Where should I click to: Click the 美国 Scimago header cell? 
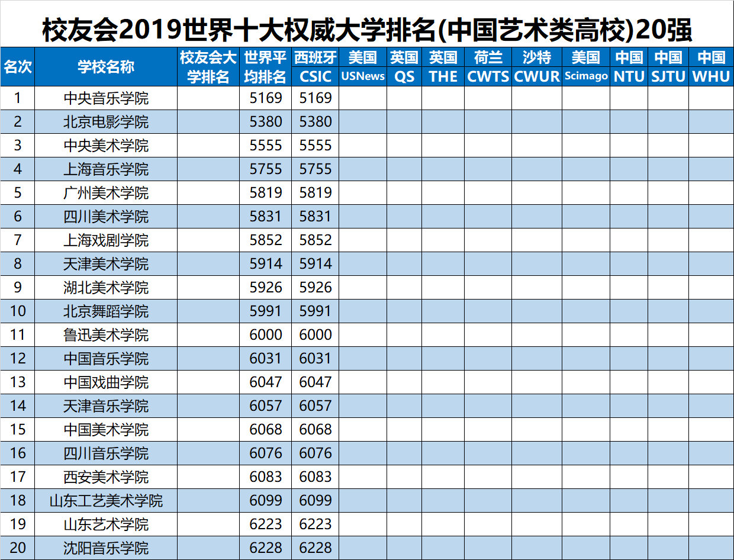coord(586,67)
